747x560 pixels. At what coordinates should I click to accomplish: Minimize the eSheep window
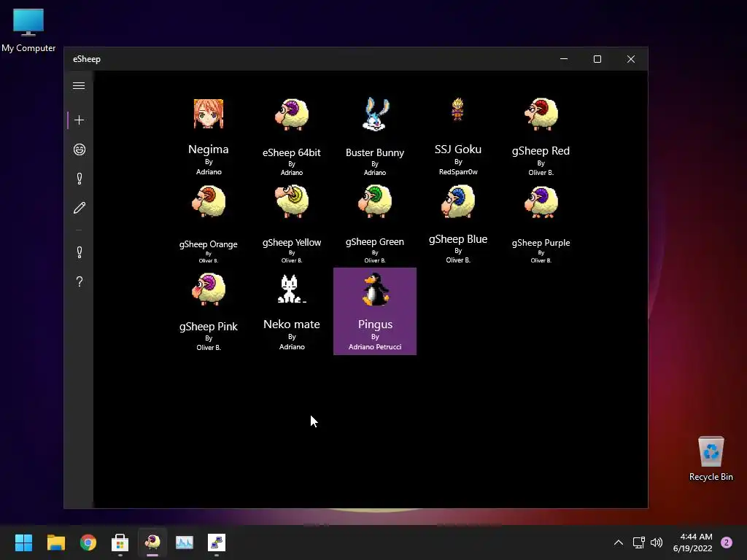click(x=564, y=59)
